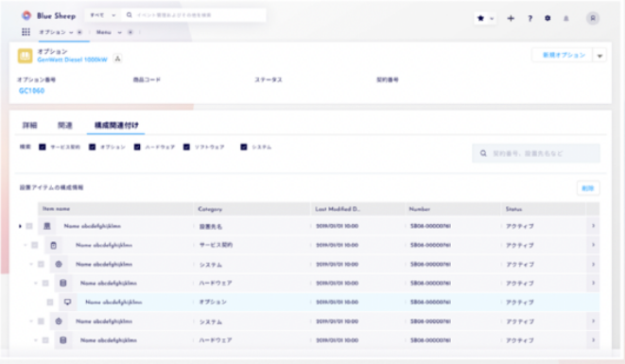The height and width of the screenshot is (364, 625).
Task: Click the monitor icon in the highlighted オプション row
Action: tap(67, 303)
